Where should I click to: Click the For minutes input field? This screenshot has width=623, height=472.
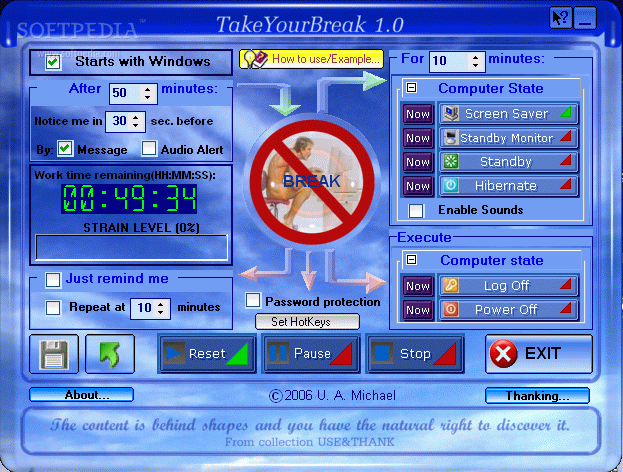(450, 61)
